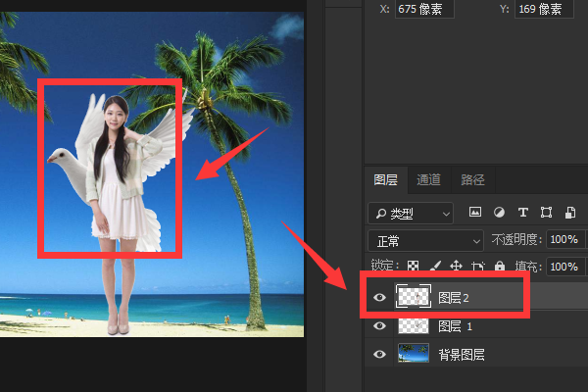588x392 pixels.
Task: Select the layer named 背景图层
Action: [462, 355]
